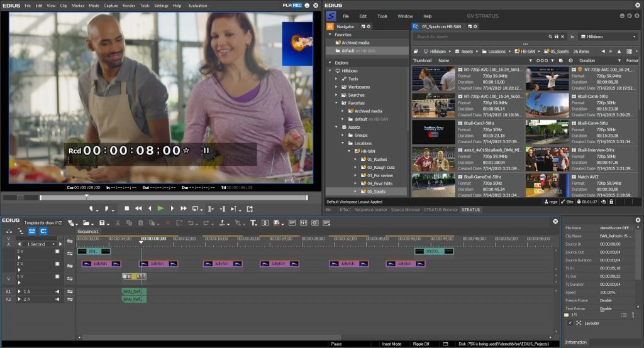Mute audio track 1 A speaker icon
The width and height of the screenshot is (644, 348).
(x=57, y=291)
